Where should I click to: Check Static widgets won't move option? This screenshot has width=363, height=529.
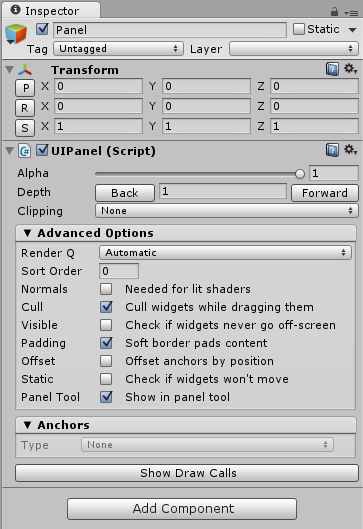(106, 379)
